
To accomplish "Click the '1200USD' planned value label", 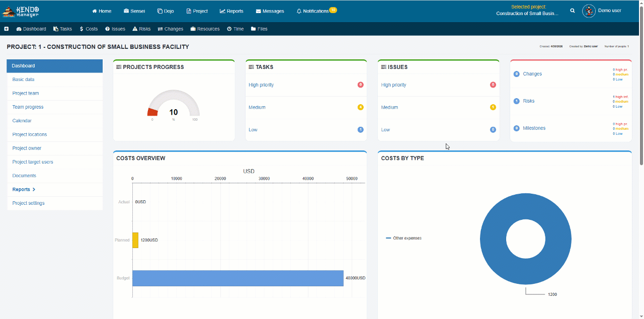I will click(149, 240).
